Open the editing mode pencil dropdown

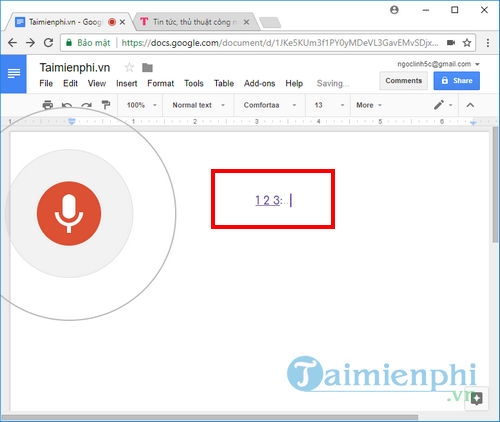coord(443,105)
